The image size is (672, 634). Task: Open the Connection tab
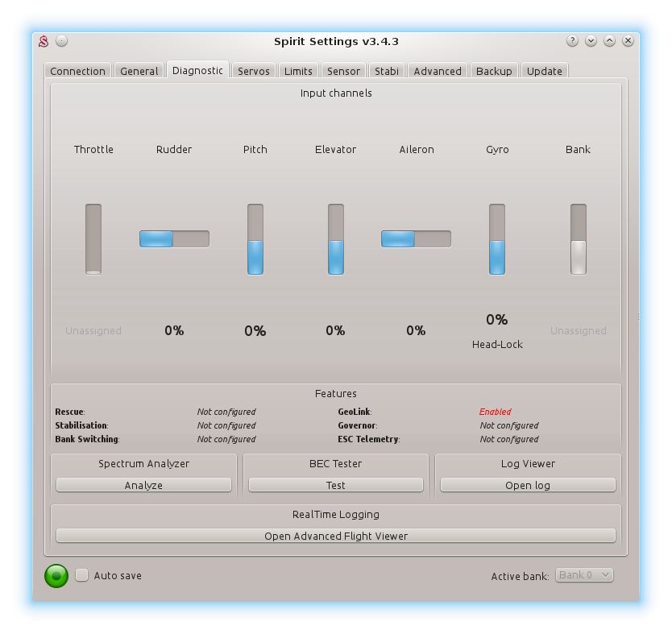[x=77, y=71]
